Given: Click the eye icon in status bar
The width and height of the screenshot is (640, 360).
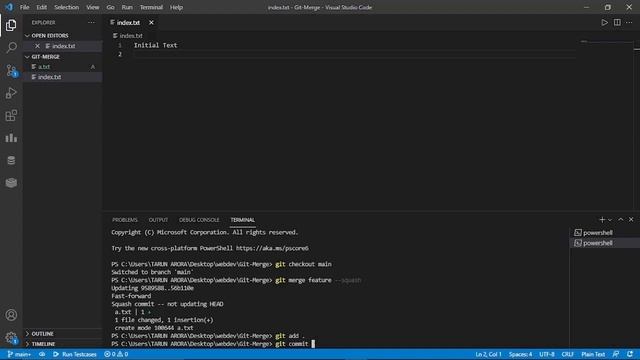Looking at the screenshot, I should pos(42,354).
